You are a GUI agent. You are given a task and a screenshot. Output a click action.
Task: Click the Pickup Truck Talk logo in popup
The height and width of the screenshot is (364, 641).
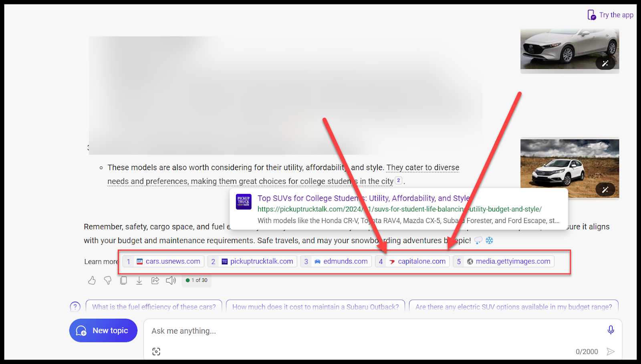coord(244,201)
